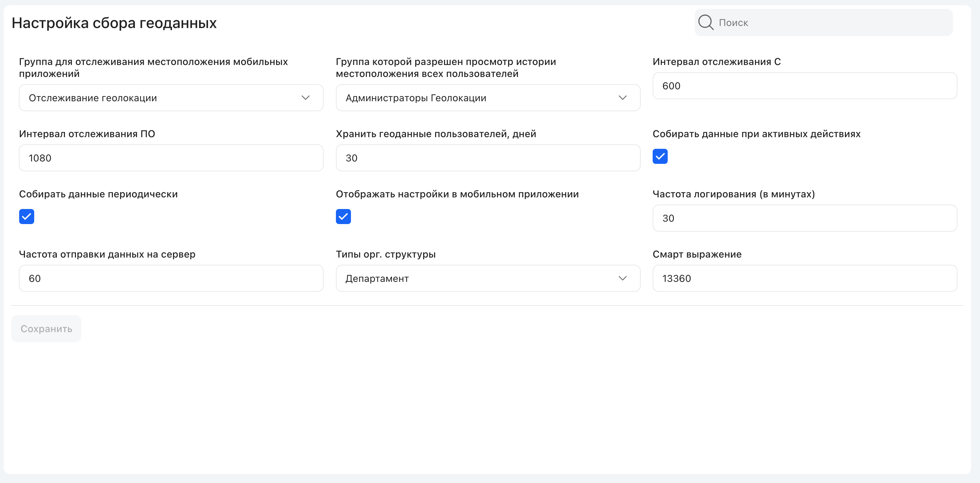This screenshot has height=483, width=980.
Task: Click label Собирать данные при активных действиях
Action: click(x=757, y=134)
